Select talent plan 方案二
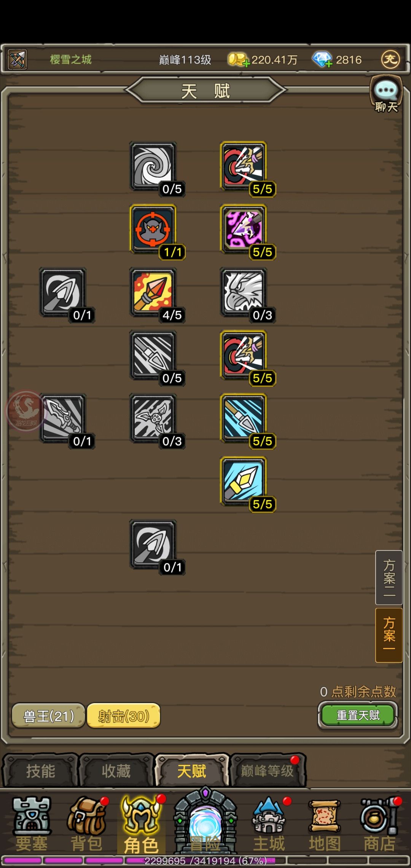411x868 pixels. (389, 578)
